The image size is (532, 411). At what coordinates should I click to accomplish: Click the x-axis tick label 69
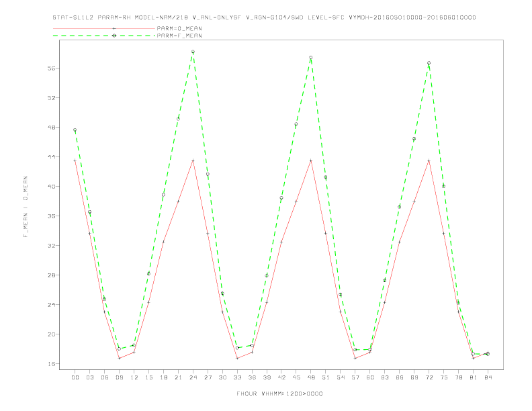tap(414, 377)
